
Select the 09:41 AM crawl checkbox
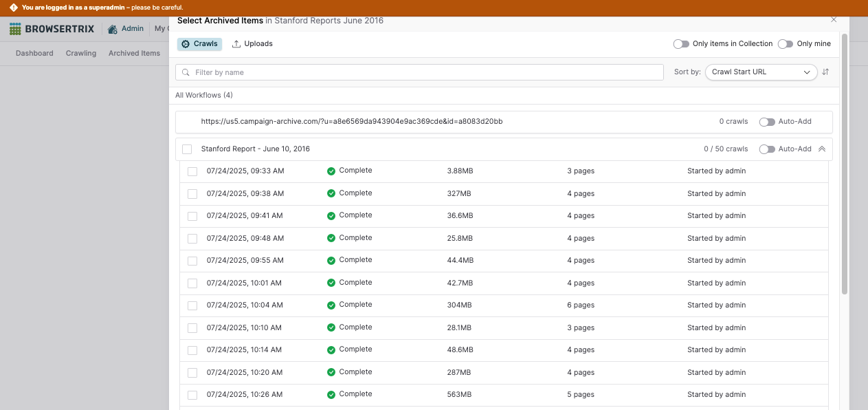192,216
